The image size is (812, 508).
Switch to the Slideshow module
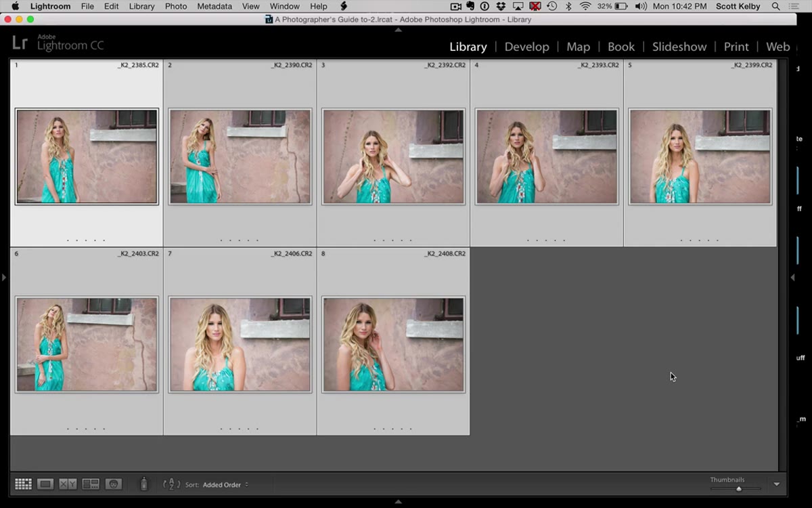point(679,47)
